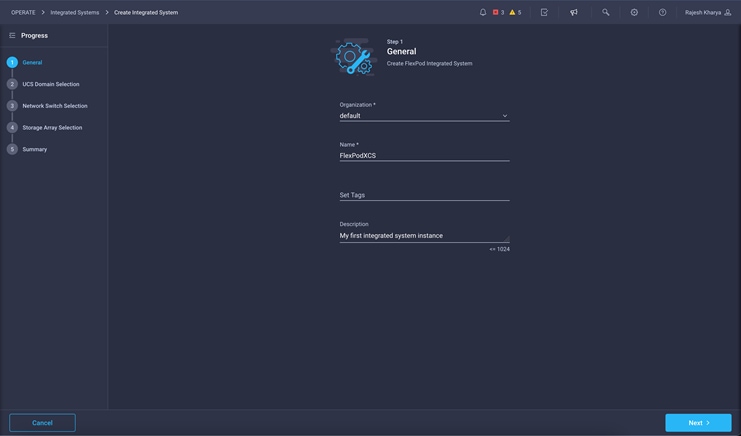
Task: Navigate to Integrated Systems breadcrumb
Action: point(75,12)
